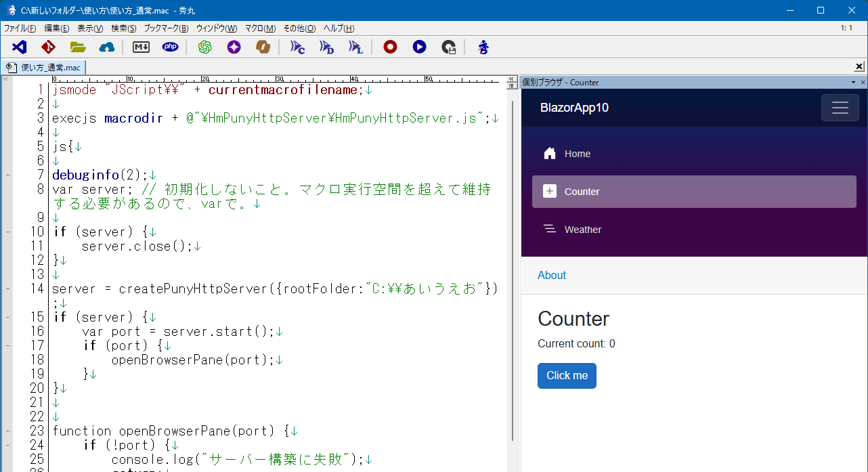Viewport: 868px width, 472px height.
Task: Open the folder icon in toolbar
Action: 78,47
